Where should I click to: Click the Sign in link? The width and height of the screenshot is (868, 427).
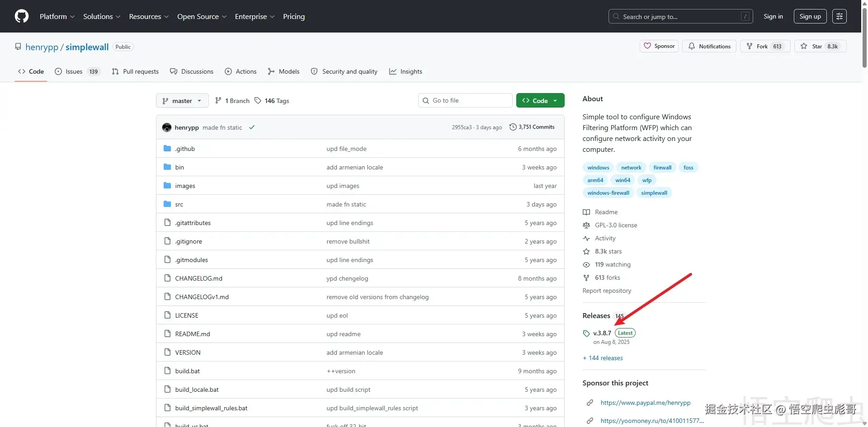pos(773,16)
